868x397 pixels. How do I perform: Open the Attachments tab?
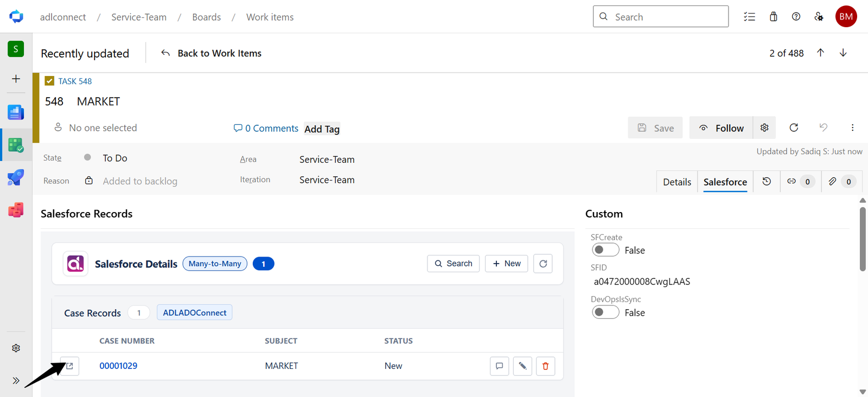pos(841,182)
